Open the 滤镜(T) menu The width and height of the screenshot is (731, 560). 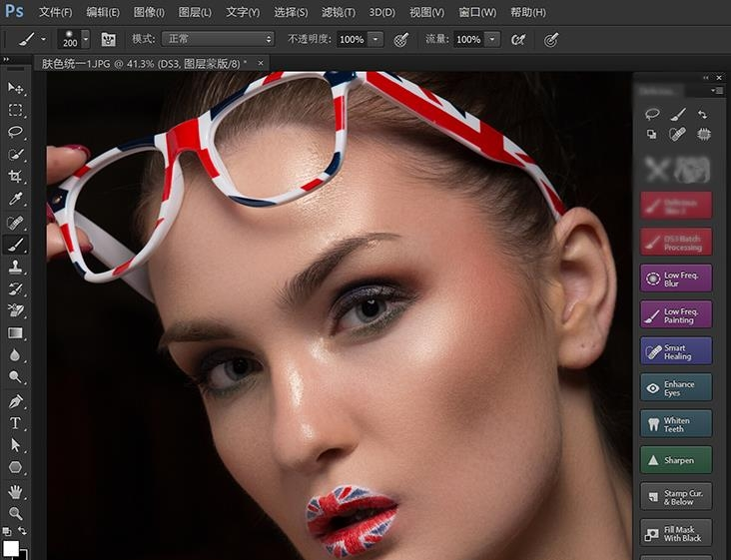pos(339,12)
